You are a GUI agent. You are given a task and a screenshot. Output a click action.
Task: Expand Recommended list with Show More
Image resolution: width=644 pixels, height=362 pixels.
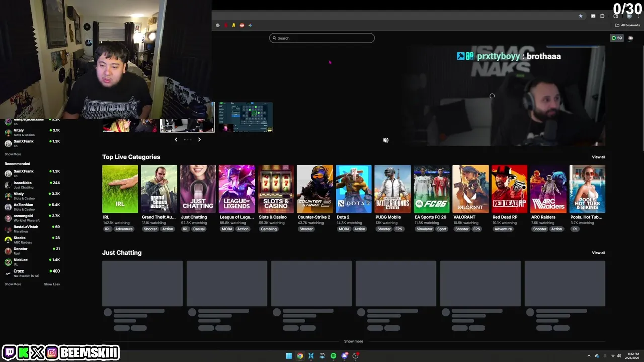pyautogui.click(x=13, y=284)
